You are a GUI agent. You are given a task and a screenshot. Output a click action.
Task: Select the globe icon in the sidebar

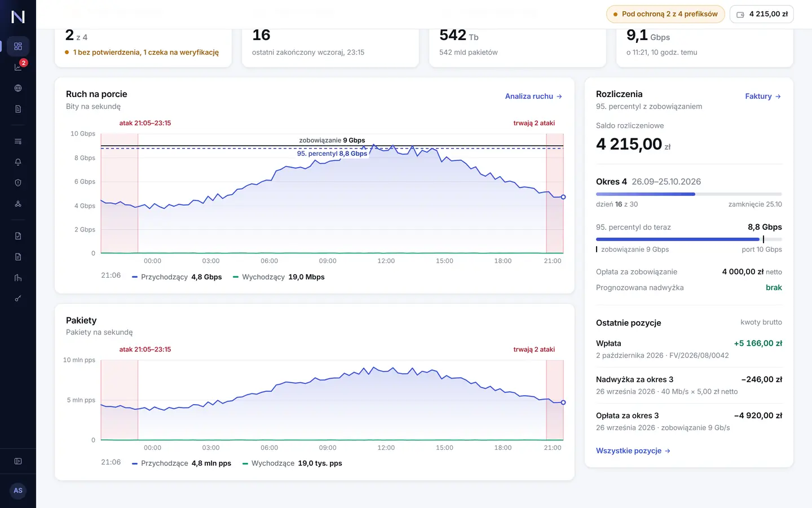coord(18,88)
